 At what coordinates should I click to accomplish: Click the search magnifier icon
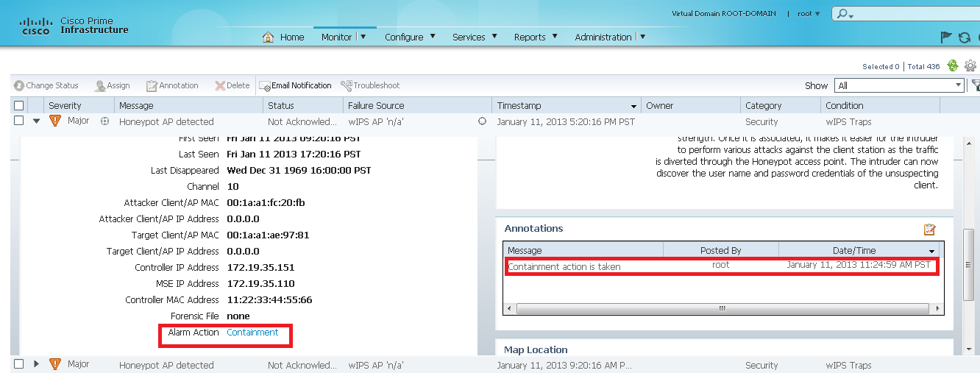pos(844,14)
